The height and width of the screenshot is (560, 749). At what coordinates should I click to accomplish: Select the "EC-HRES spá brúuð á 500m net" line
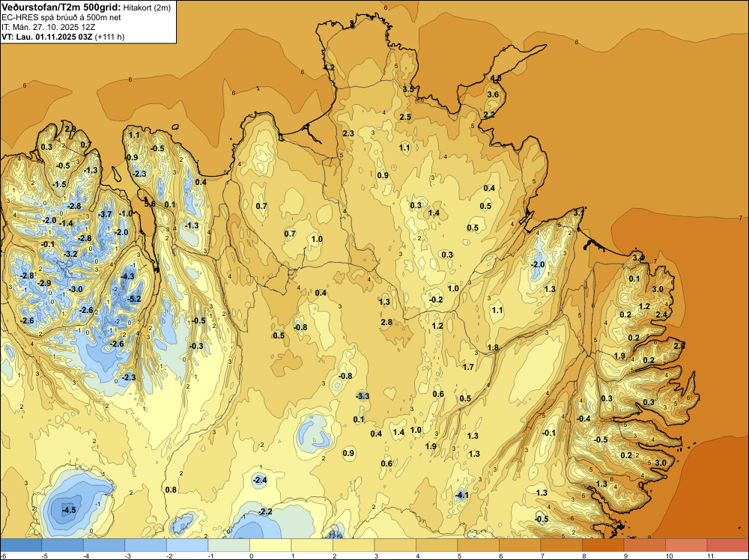(61, 17)
